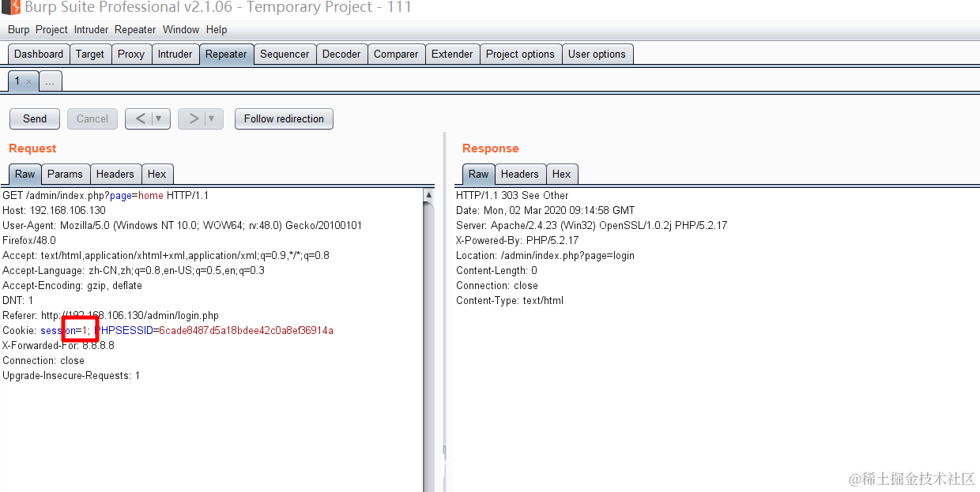Open the Project options tab
The height and width of the screenshot is (492, 980).
(520, 54)
